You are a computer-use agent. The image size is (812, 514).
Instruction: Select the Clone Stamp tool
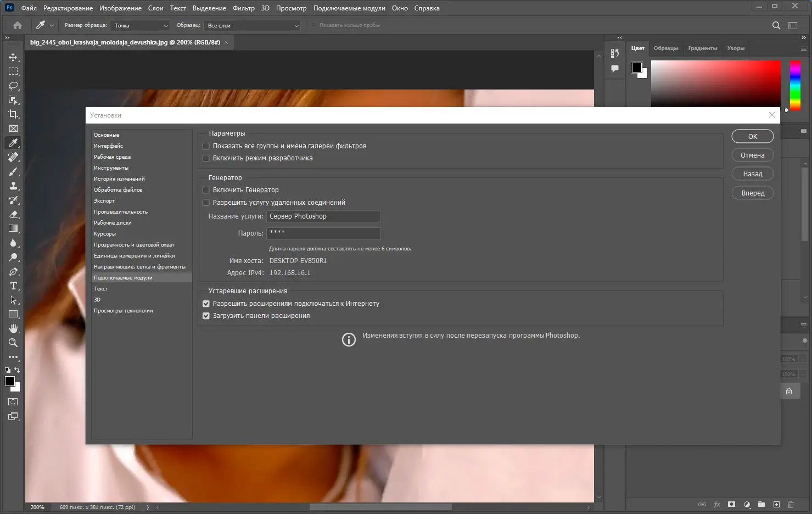pyautogui.click(x=13, y=186)
